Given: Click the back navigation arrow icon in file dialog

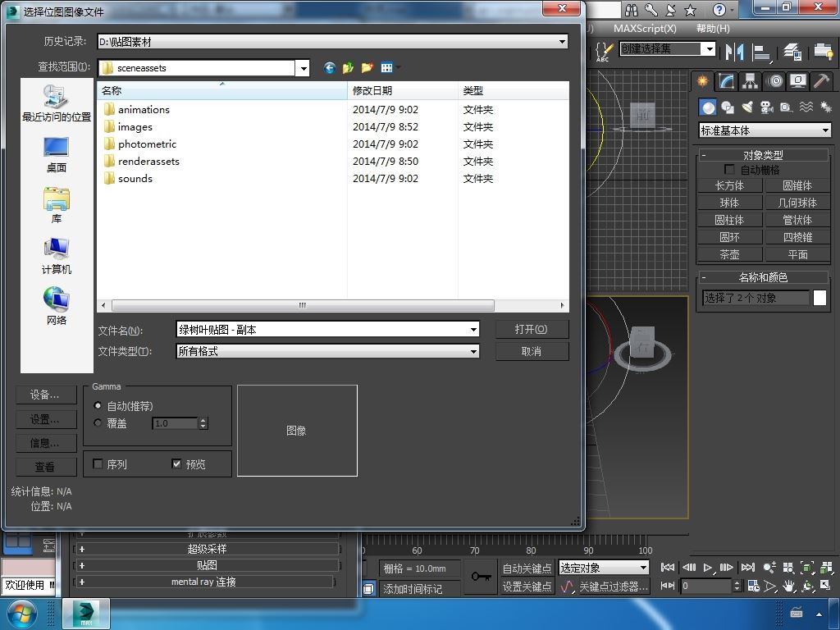Looking at the screenshot, I should (330, 67).
